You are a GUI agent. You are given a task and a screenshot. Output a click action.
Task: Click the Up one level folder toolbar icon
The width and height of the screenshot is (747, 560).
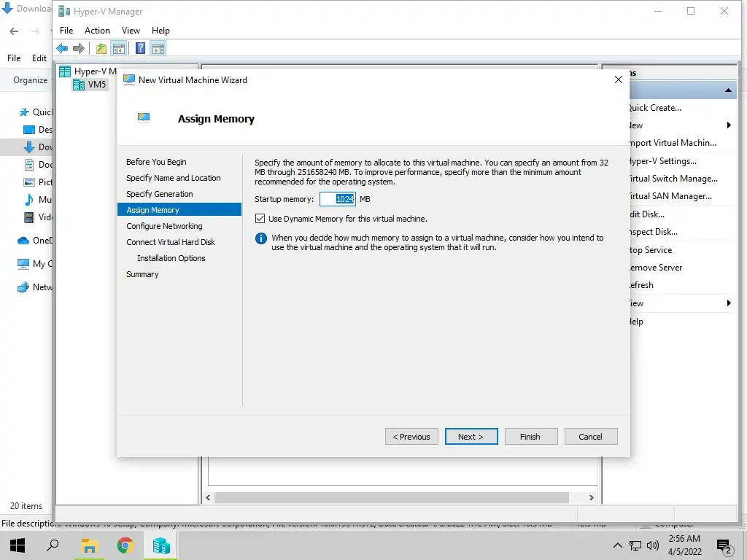click(101, 48)
